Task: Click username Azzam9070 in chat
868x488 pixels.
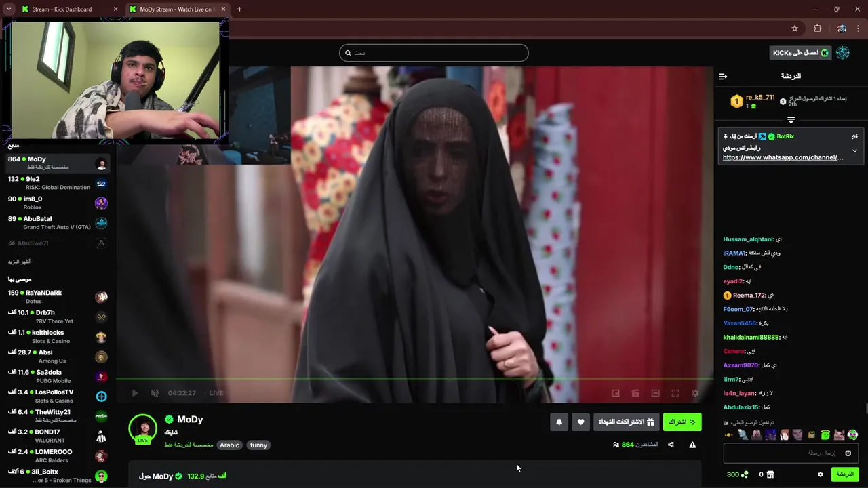Action: click(x=741, y=365)
